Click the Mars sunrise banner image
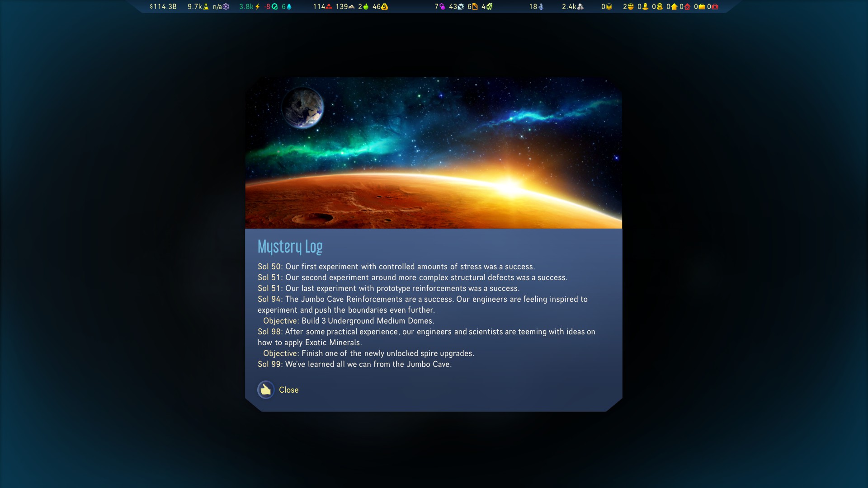The image size is (868, 488). click(x=433, y=153)
